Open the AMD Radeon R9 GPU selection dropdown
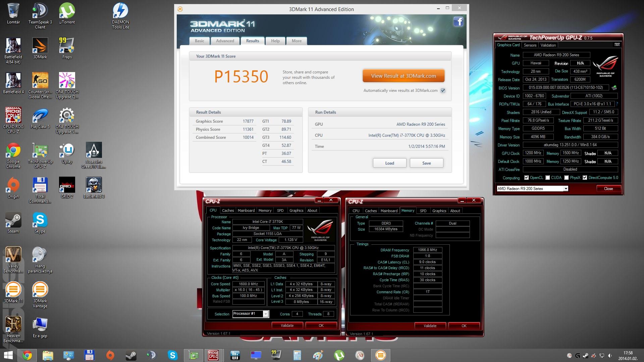Viewport: 644px width, 362px height. (566, 189)
